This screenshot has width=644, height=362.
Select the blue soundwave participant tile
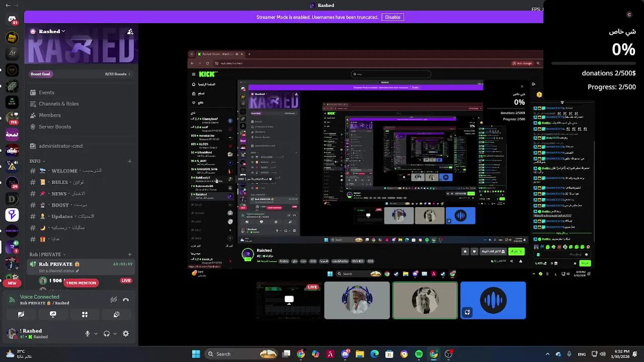pyautogui.click(x=493, y=300)
